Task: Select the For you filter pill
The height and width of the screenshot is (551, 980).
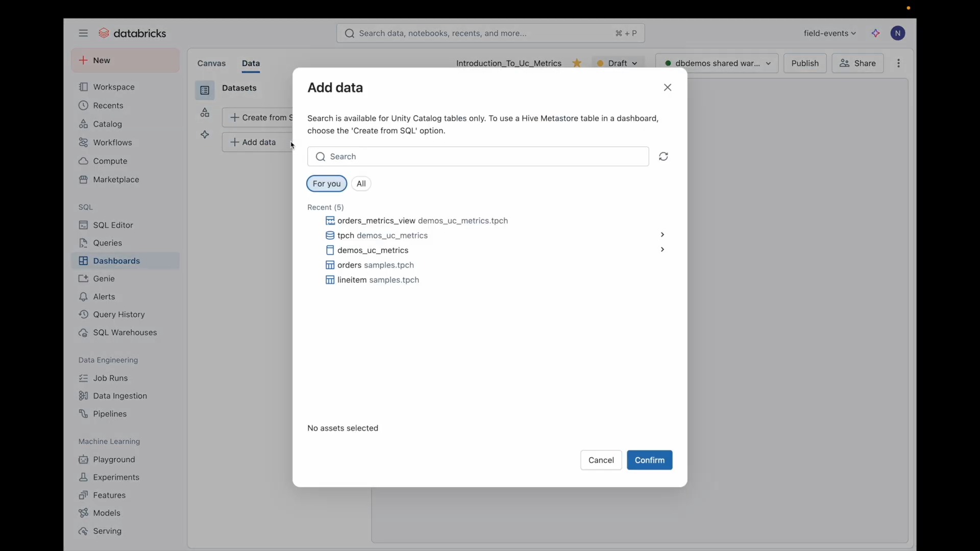Action: [x=327, y=184]
